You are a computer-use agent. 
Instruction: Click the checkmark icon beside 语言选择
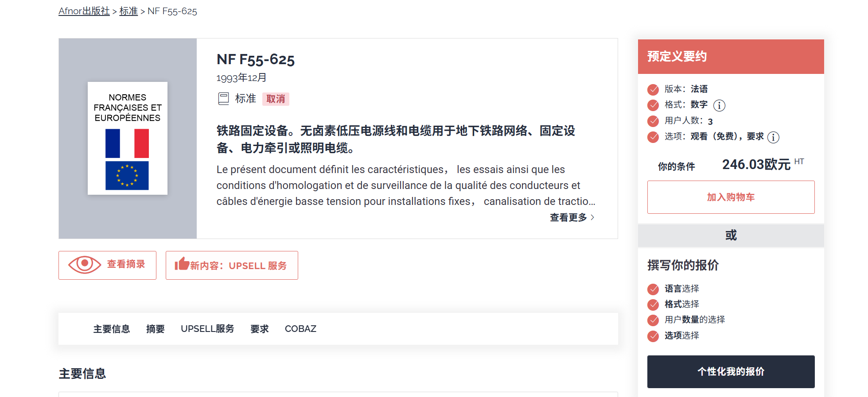click(x=653, y=289)
